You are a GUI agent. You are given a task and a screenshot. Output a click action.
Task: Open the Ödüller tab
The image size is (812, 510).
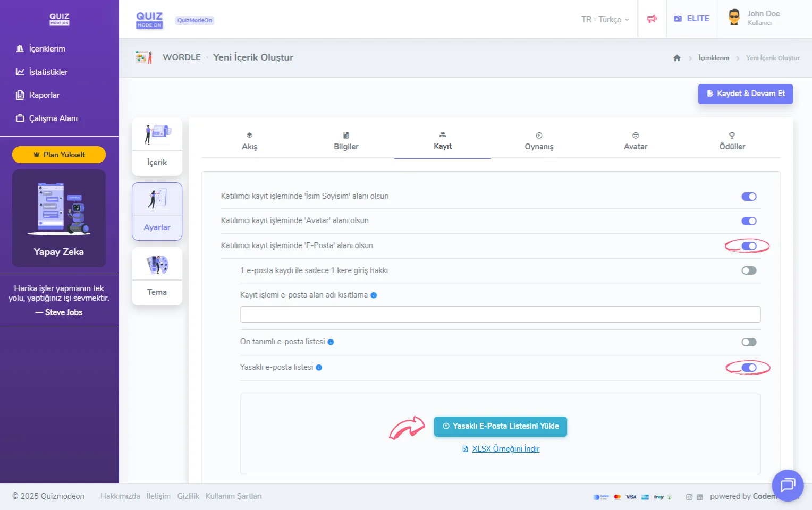[x=732, y=142]
